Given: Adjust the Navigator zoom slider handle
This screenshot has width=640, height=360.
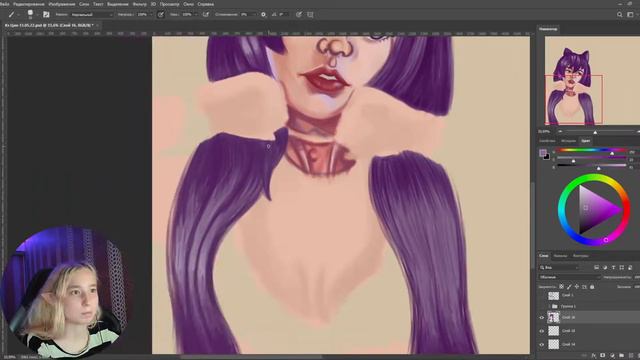Looking at the screenshot, I should point(595,132).
